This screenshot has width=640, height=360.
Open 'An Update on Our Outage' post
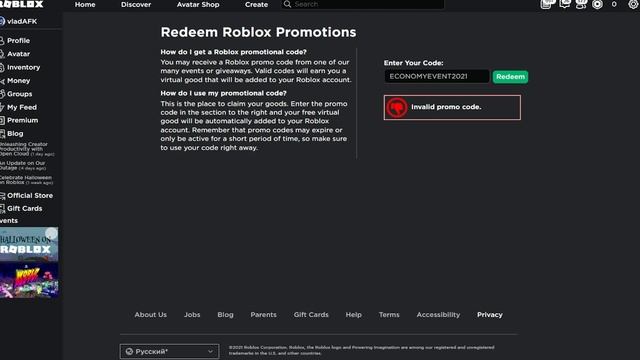coord(23,165)
